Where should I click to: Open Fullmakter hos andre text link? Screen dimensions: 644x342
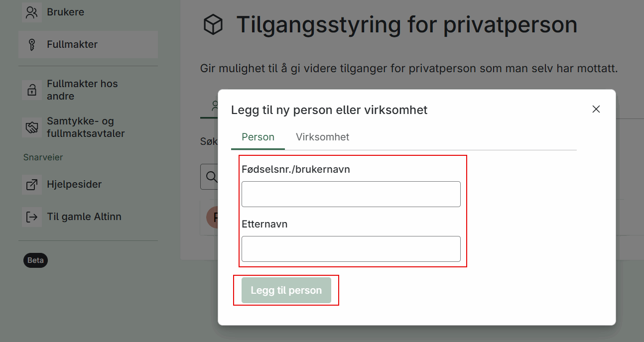82,90
